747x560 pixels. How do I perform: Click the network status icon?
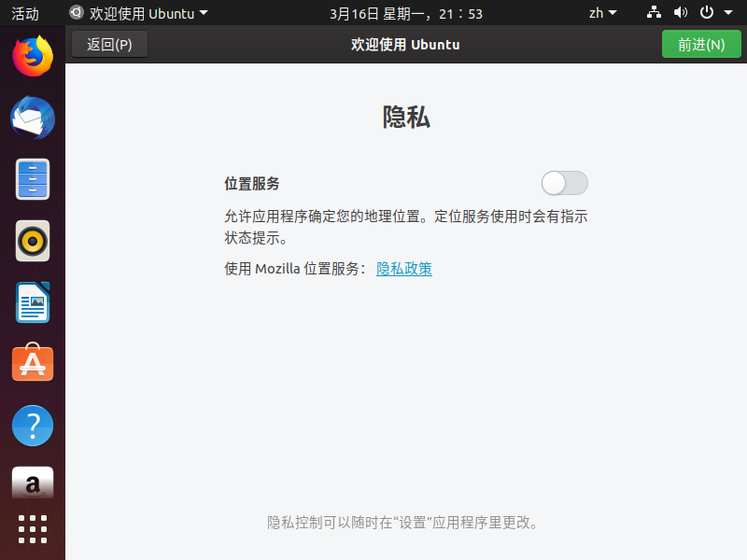pos(654,12)
